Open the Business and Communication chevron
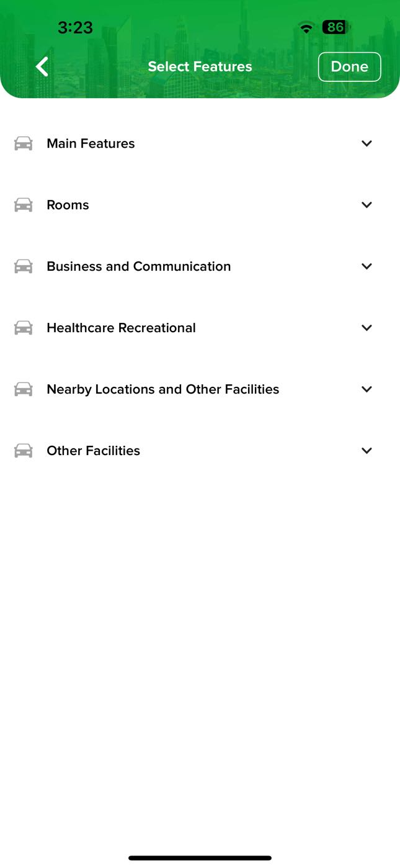Image resolution: width=400 pixels, height=868 pixels. [x=367, y=266]
